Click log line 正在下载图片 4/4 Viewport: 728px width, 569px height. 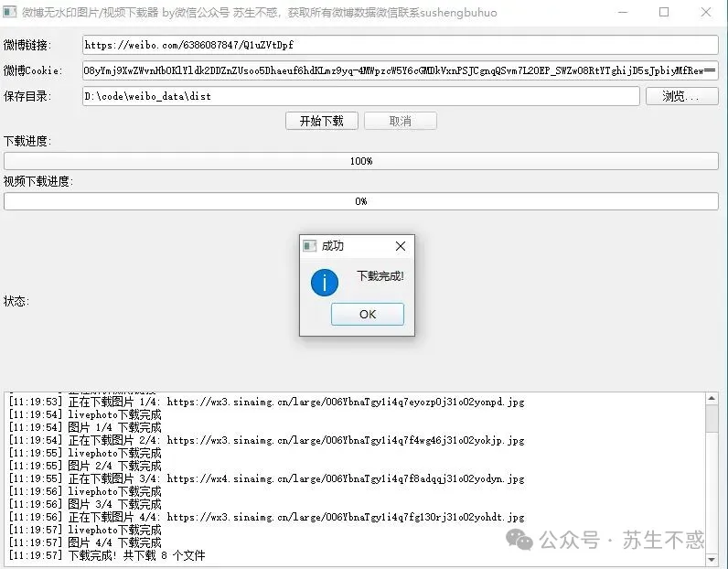coord(266,517)
